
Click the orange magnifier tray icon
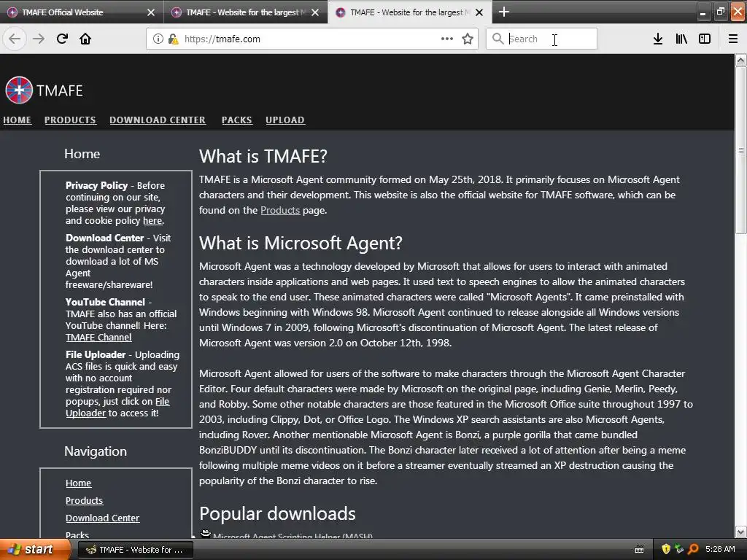click(693, 549)
